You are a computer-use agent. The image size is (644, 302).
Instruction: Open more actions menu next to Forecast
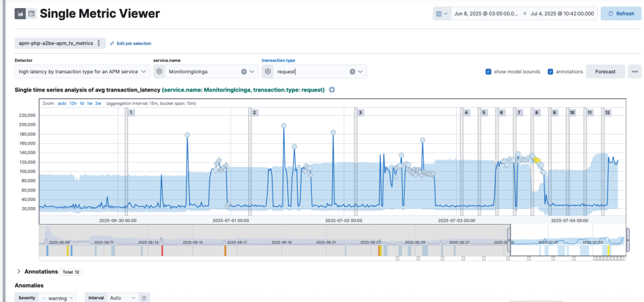[x=635, y=71]
